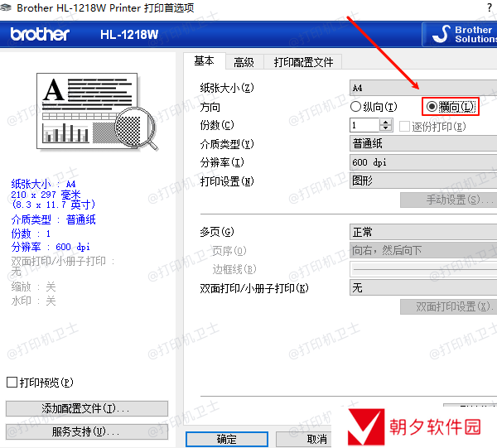Open the Brother Solutions Center link

[x=461, y=34]
